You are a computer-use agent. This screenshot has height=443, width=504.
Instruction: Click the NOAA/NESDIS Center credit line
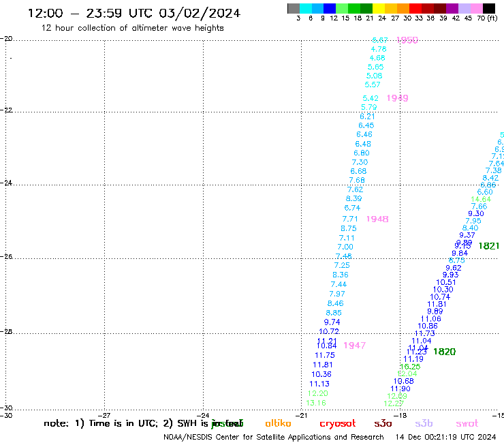(x=274, y=437)
